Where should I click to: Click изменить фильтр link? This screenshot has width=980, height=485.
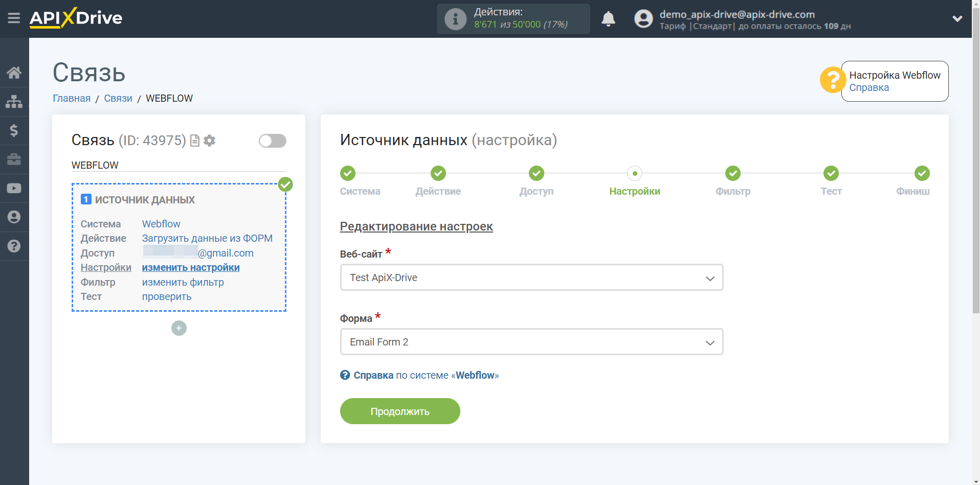point(183,282)
